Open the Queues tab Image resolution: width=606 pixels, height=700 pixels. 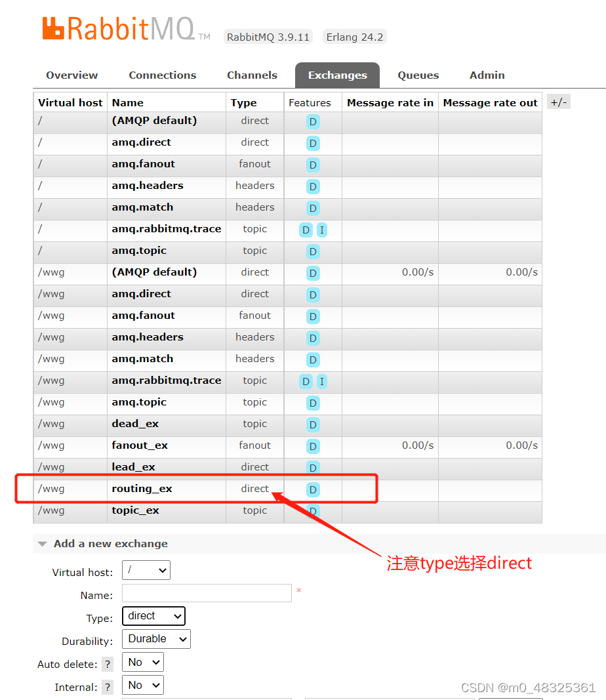coord(418,75)
